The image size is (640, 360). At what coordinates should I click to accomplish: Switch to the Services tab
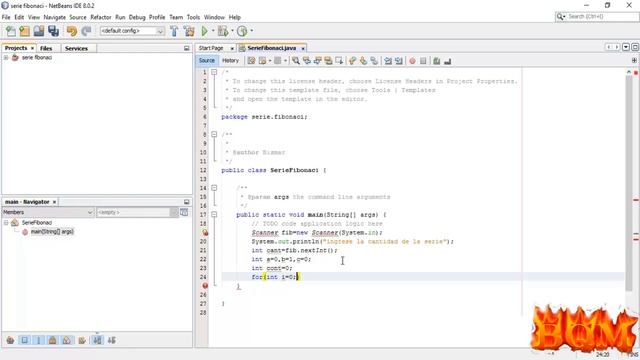click(x=76, y=48)
